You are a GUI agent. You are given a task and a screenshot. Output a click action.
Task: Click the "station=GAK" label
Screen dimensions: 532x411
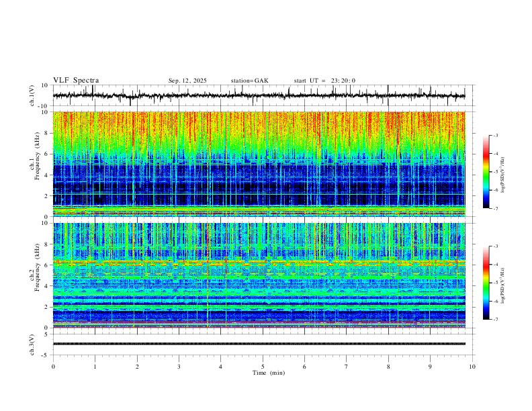249,81
